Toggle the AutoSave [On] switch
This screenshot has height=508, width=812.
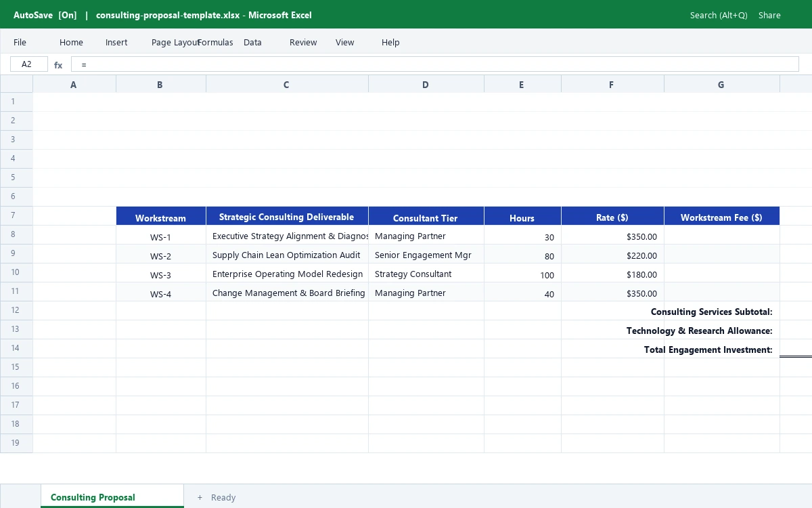click(x=45, y=15)
